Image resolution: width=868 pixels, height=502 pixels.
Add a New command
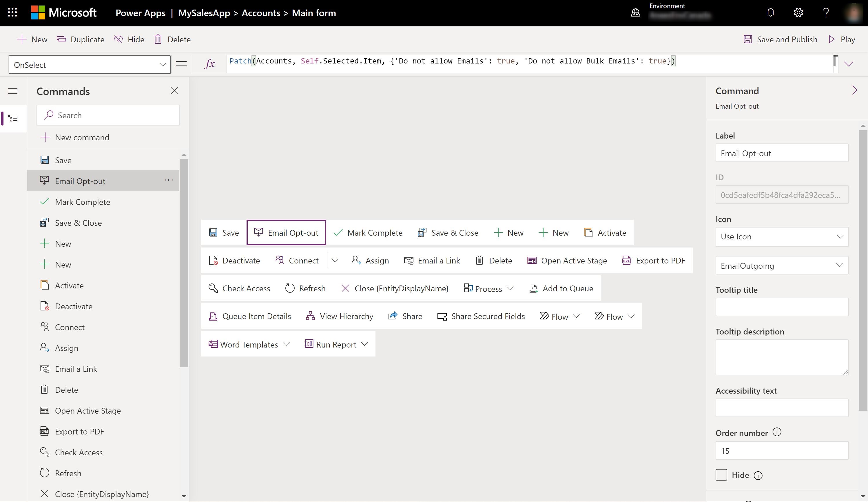75,137
